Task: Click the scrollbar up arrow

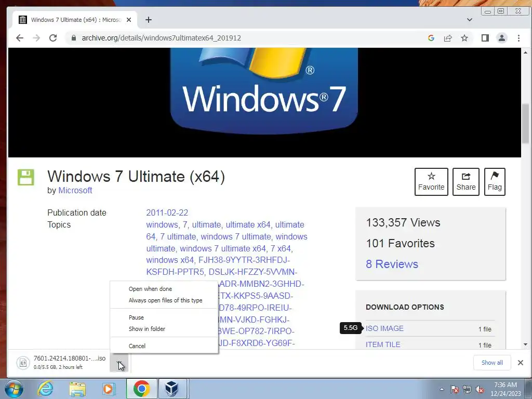Action: click(526, 52)
